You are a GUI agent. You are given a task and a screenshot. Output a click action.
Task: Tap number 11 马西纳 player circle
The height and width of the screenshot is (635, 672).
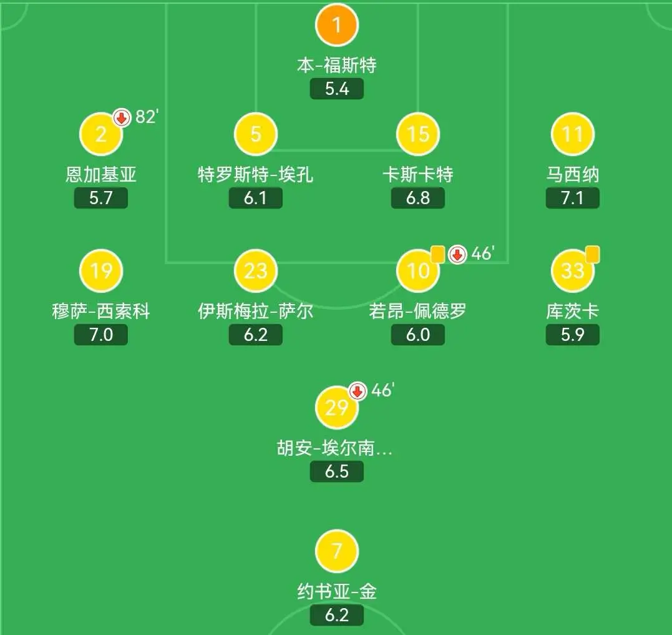coord(573,134)
